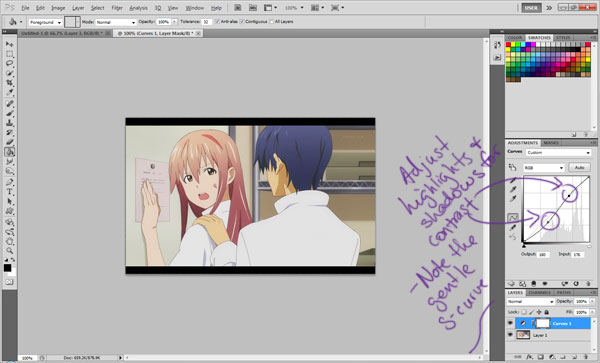Click the curves on-image adjustment tool
The width and height of the screenshot is (600, 363).
tap(513, 167)
